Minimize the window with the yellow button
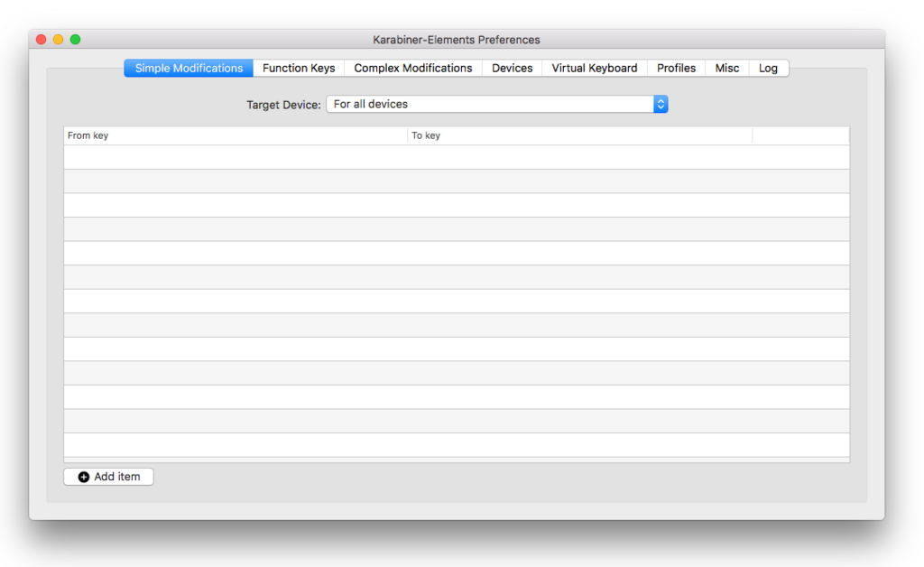 59,40
